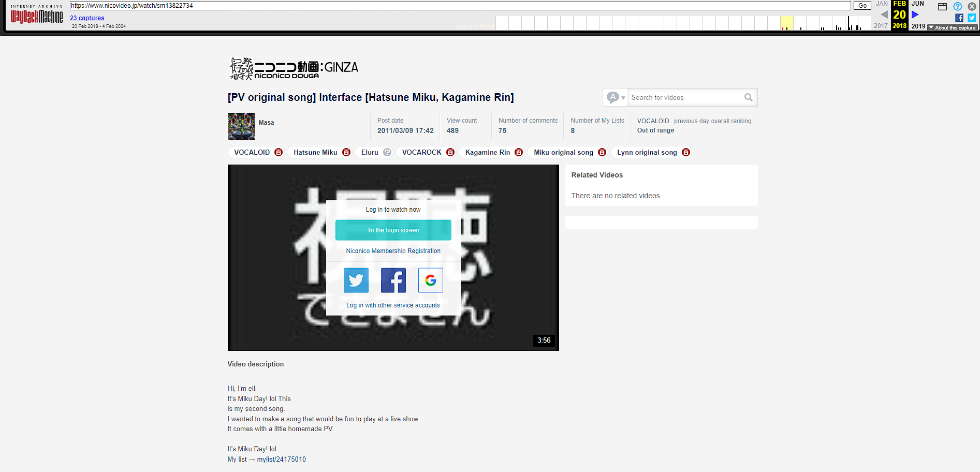Click uploader name Masa
Screen dimensions: 980x472
coord(266,123)
